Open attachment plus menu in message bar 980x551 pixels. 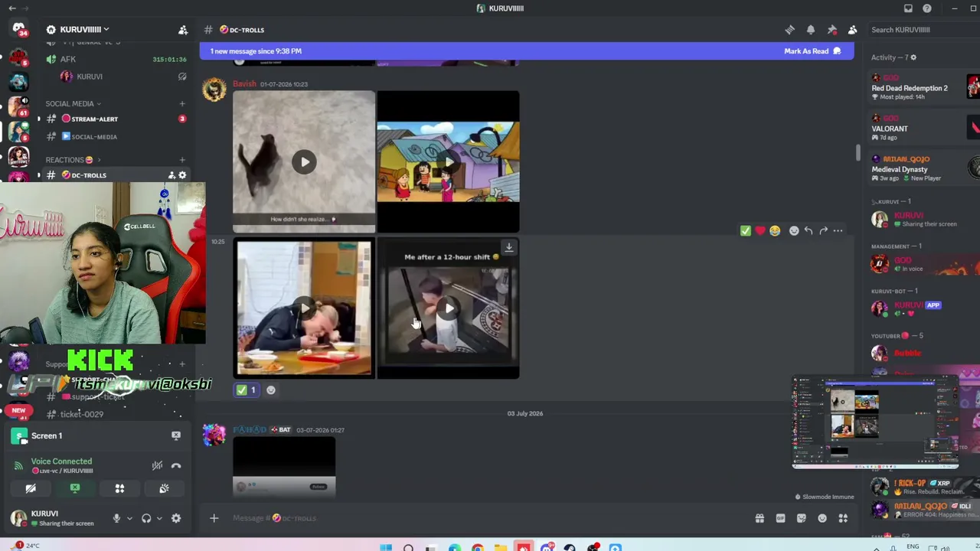pyautogui.click(x=214, y=518)
